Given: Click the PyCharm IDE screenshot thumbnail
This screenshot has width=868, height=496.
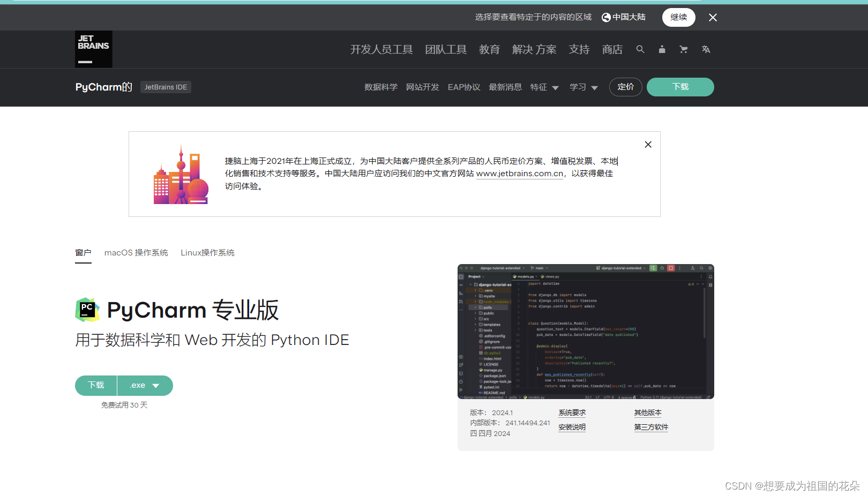Looking at the screenshot, I should (586, 332).
